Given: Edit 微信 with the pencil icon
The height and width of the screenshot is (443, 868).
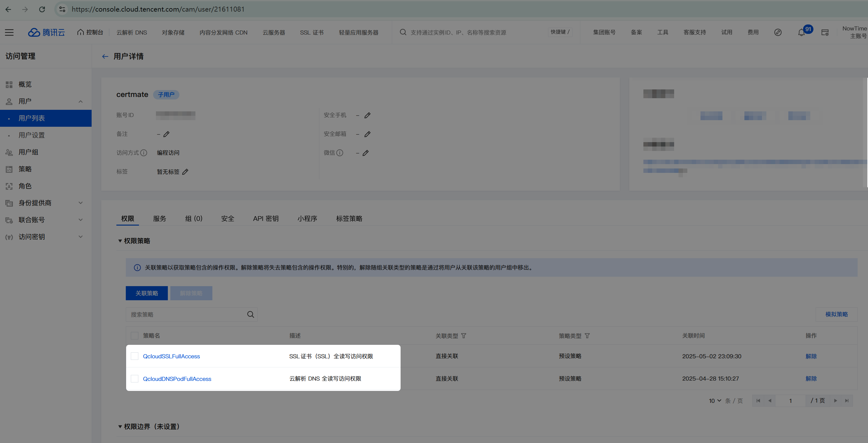Looking at the screenshot, I should pos(365,153).
